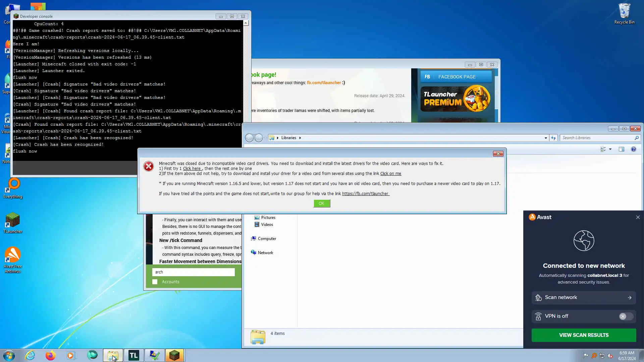This screenshot has width=644, height=362.
Task: Click the Search Libraries field
Action: pos(597,138)
